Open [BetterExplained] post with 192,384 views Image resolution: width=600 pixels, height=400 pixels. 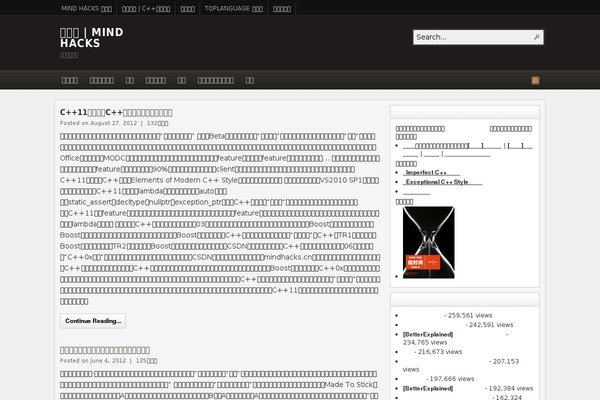point(428,389)
